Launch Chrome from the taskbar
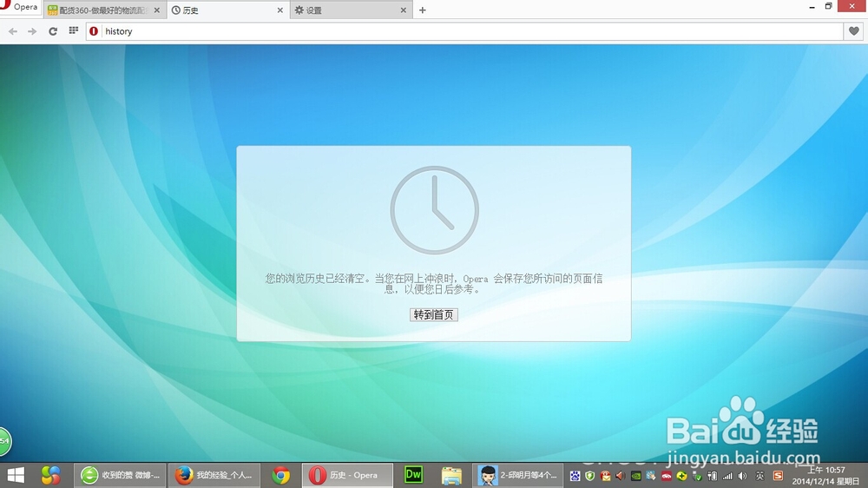Viewport: 868px width, 488px height. [x=280, y=475]
